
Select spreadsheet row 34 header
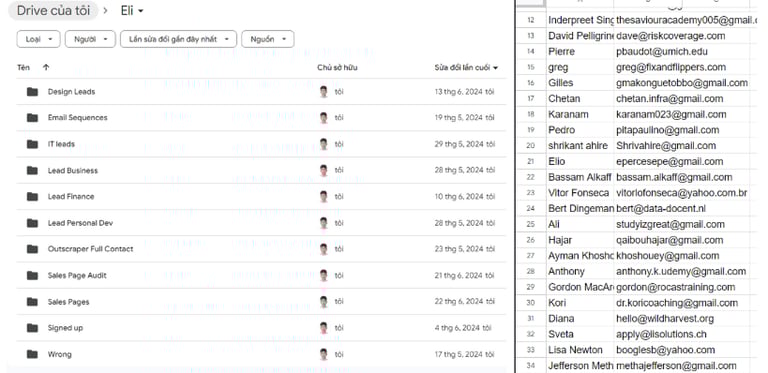tap(531, 366)
